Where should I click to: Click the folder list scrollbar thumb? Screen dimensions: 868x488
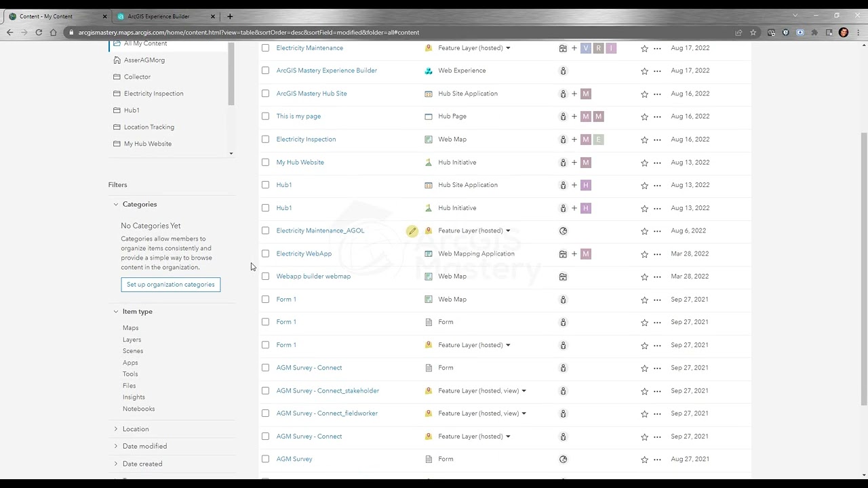231,73
